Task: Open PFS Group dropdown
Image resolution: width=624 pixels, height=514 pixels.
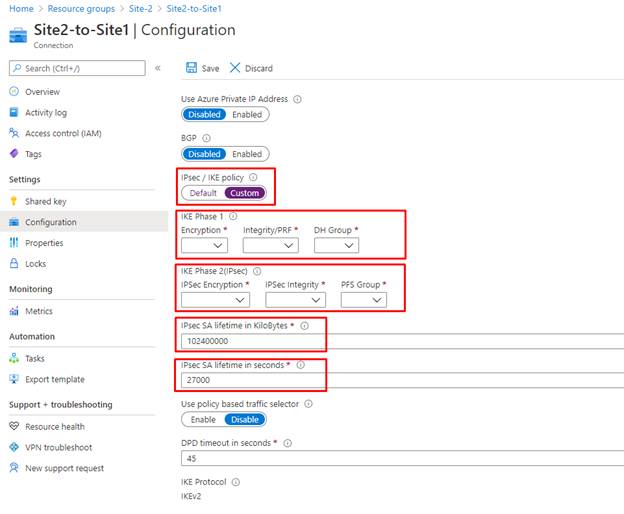Action: (364, 300)
